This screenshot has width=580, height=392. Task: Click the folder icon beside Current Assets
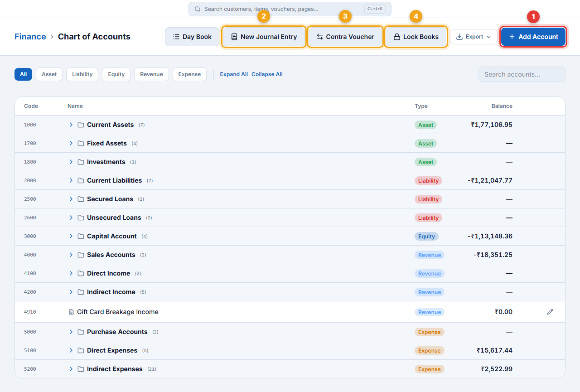(81, 125)
